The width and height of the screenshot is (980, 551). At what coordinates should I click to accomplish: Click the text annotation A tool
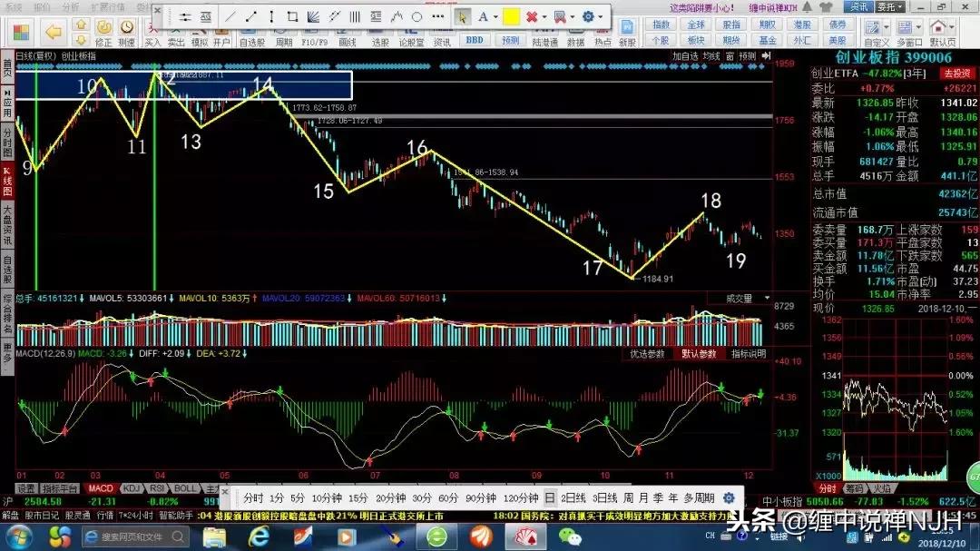[x=483, y=17]
